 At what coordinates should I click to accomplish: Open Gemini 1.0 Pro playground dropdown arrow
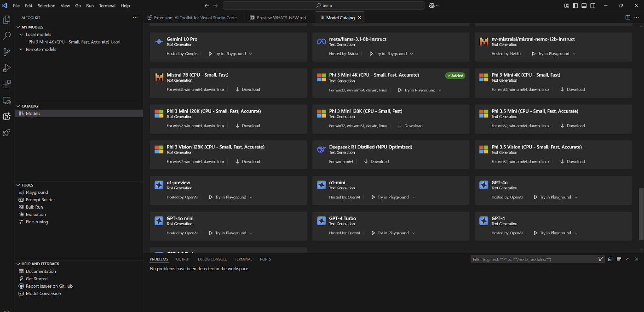point(251,54)
